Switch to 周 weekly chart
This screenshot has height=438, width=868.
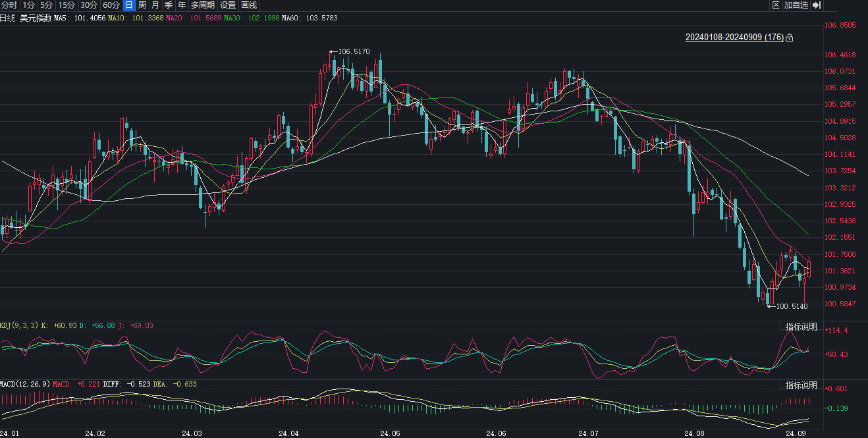tap(142, 5)
